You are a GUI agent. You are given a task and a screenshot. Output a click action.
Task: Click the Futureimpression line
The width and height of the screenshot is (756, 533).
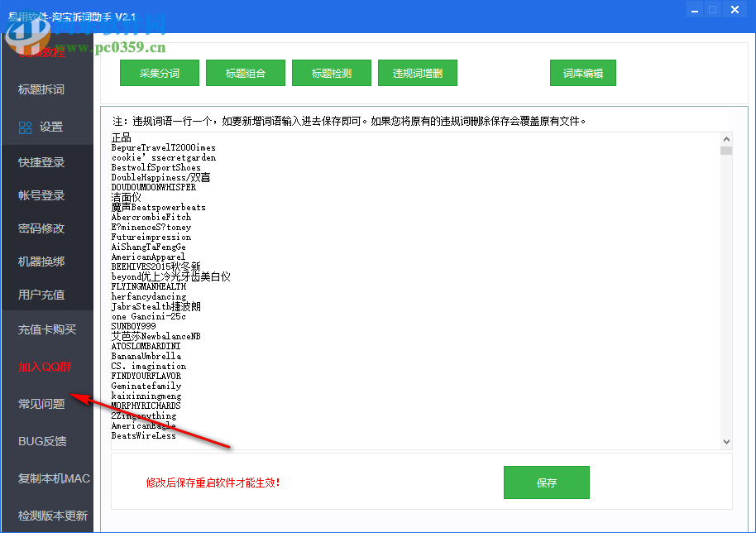click(x=151, y=237)
